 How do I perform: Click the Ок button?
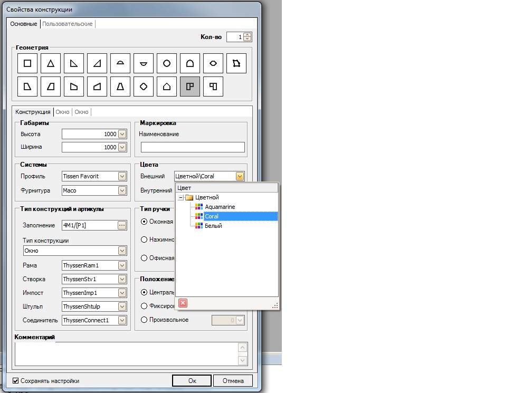click(192, 380)
